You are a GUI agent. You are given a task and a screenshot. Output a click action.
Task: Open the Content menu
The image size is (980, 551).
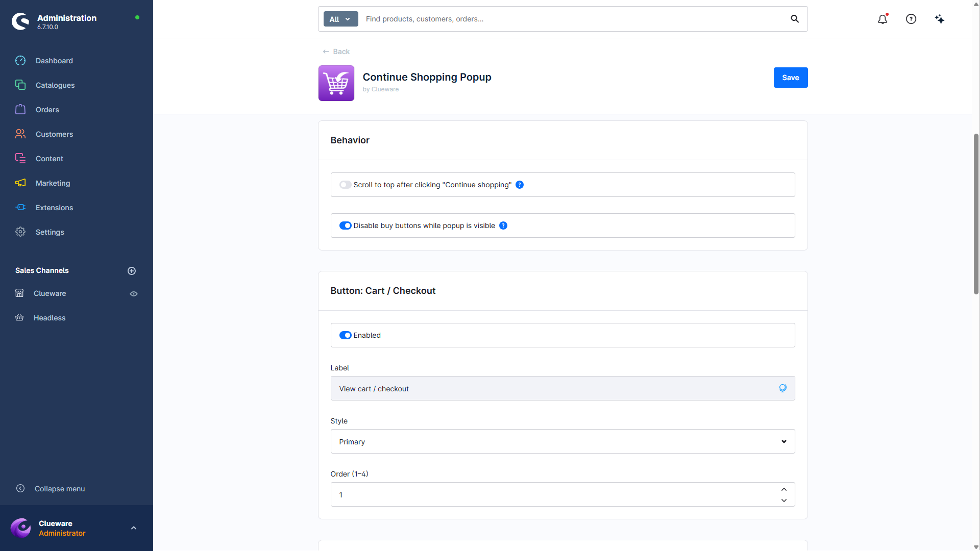[50, 159]
